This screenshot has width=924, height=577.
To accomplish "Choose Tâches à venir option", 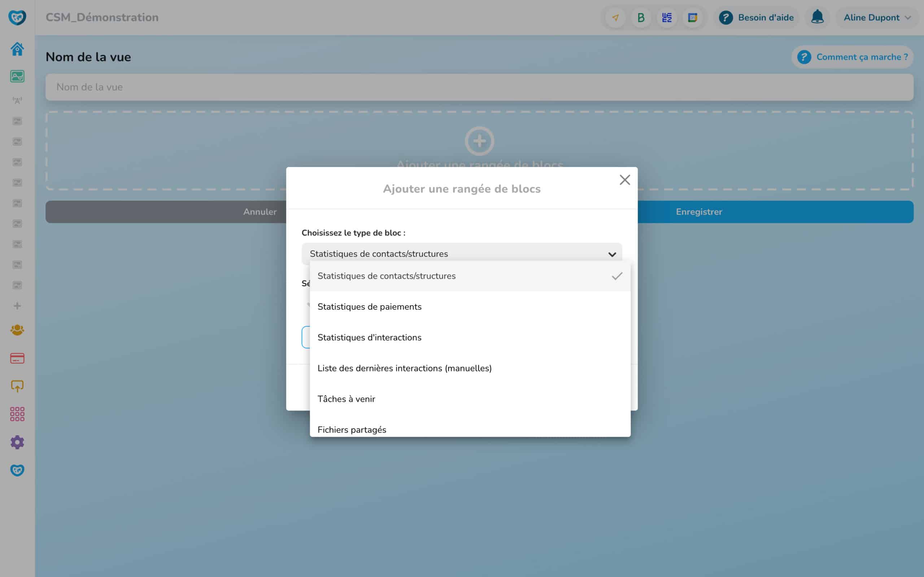I will [346, 399].
